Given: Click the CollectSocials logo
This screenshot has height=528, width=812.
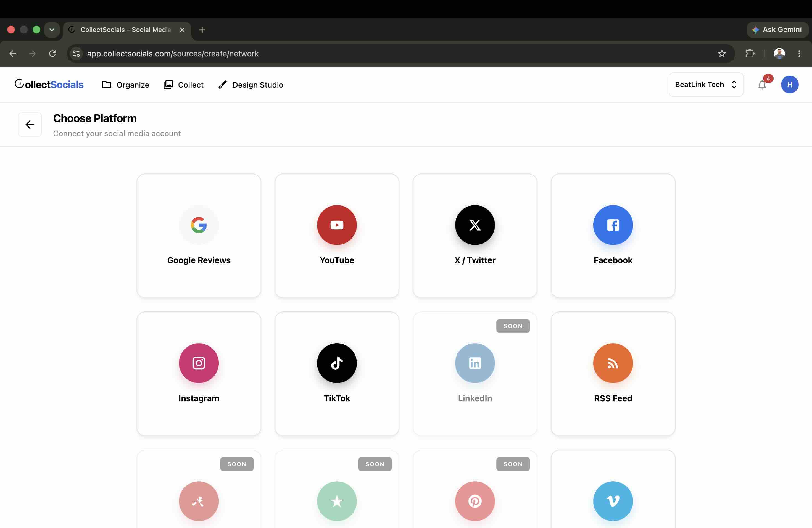Looking at the screenshot, I should click(x=49, y=84).
